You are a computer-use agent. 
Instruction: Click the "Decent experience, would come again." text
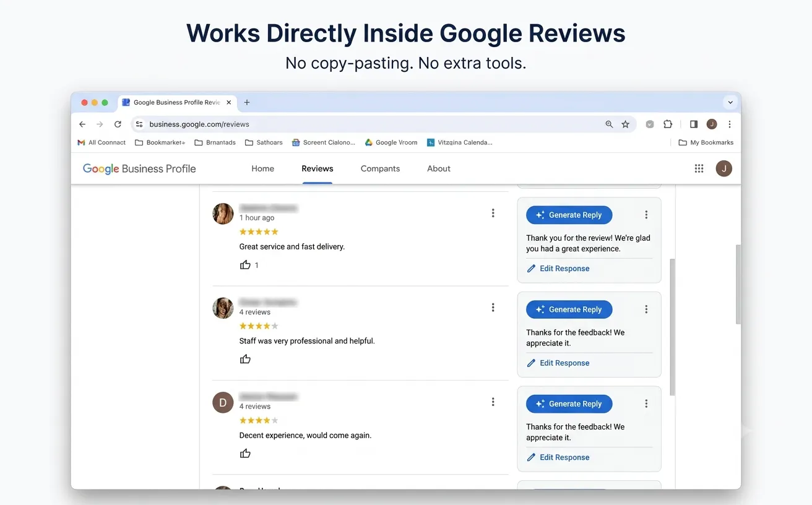(x=305, y=435)
